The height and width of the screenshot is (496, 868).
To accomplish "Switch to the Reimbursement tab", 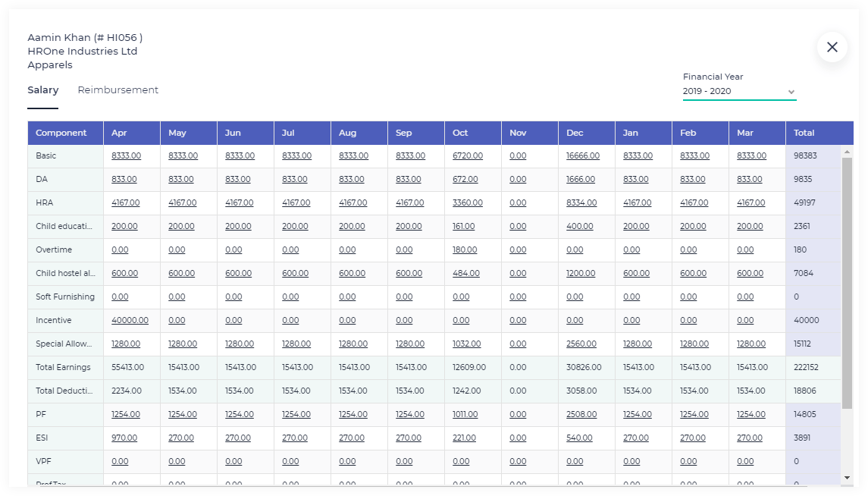I will point(118,89).
